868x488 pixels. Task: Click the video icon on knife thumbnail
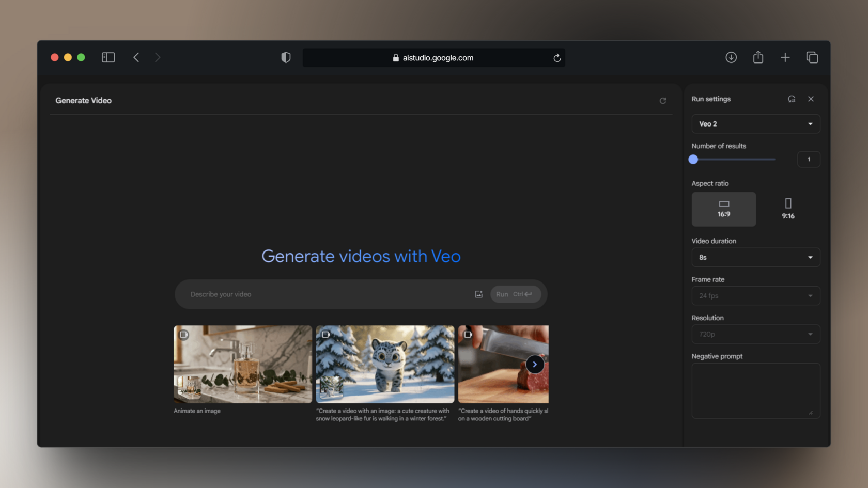pyautogui.click(x=468, y=335)
